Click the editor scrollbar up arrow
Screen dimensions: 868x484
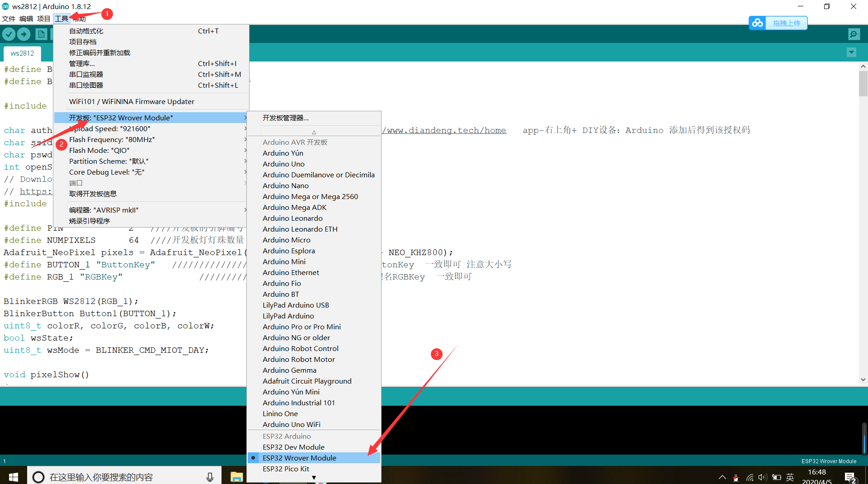863,66
